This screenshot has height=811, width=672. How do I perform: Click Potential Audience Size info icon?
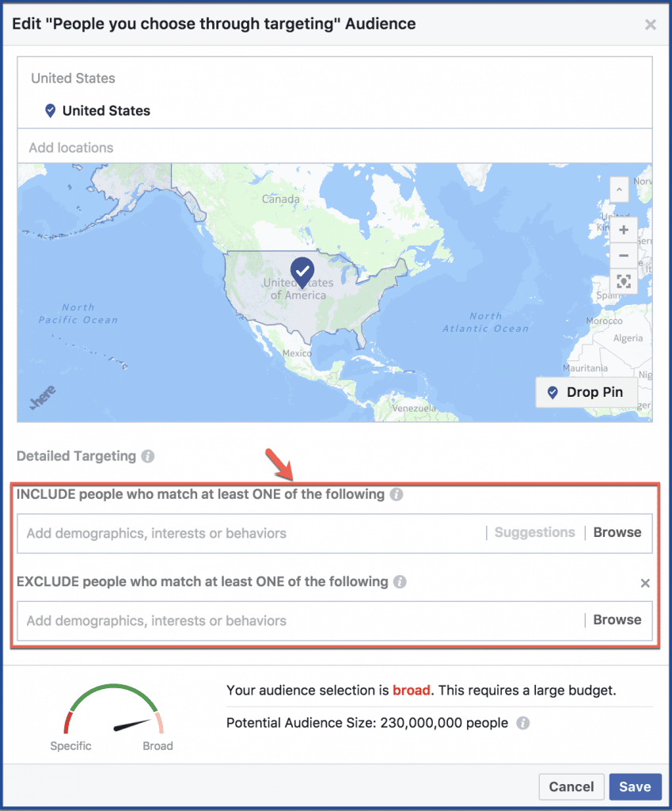point(523,723)
